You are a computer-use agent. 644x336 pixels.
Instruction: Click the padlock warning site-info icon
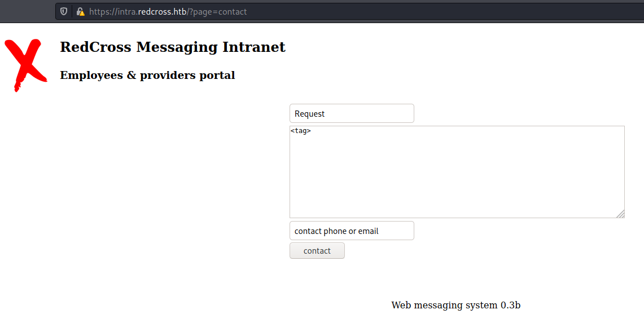click(x=81, y=11)
